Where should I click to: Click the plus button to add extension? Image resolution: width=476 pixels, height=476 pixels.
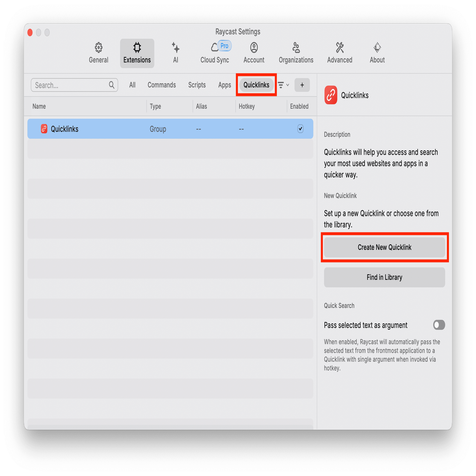click(x=302, y=85)
